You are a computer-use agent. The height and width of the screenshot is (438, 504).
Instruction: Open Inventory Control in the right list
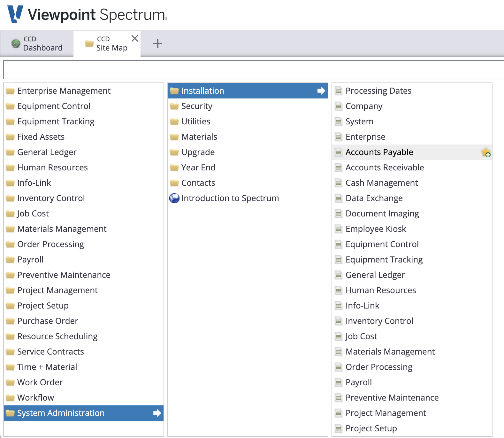pos(412,321)
